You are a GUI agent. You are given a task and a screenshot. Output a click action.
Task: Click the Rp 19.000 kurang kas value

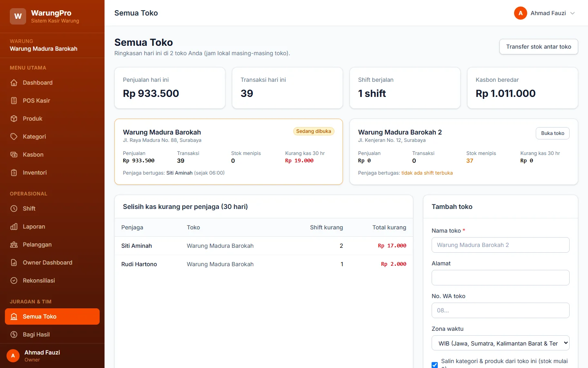299,161
